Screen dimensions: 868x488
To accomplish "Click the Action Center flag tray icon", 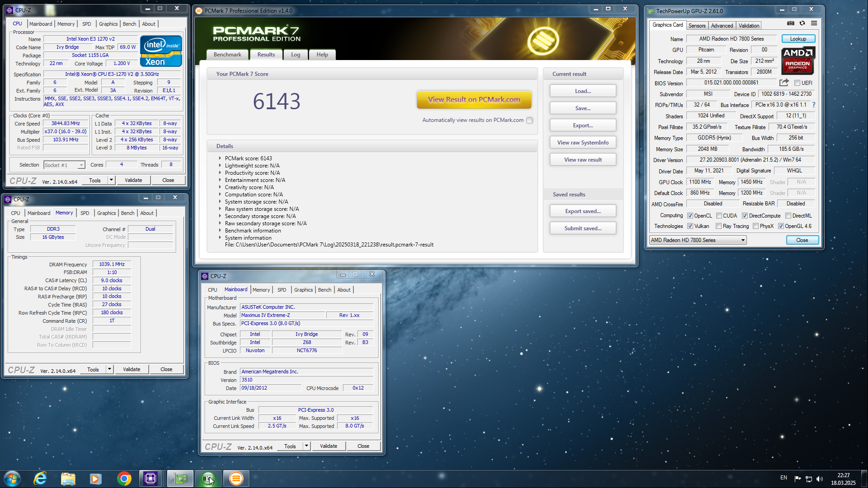I will click(x=798, y=479).
